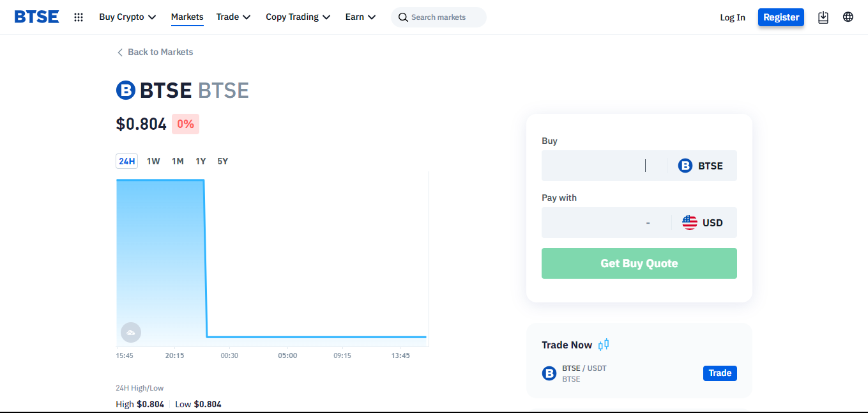The height and width of the screenshot is (413, 868).
Task: Go Back to Markets
Action: (155, 52)
